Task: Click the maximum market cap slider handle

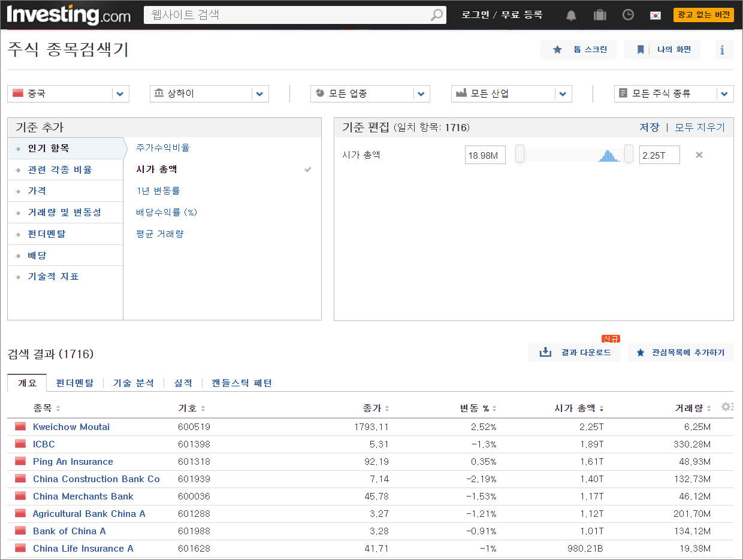Action: point(629,155)
